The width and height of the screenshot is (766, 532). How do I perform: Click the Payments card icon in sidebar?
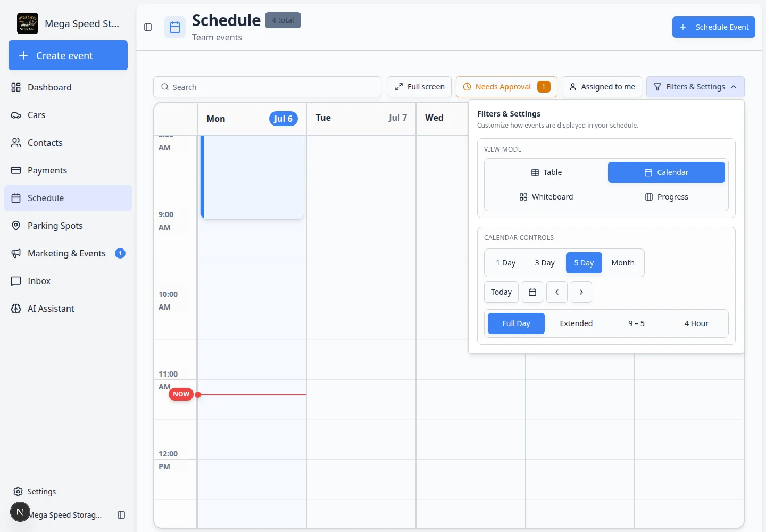coord(16,170)
